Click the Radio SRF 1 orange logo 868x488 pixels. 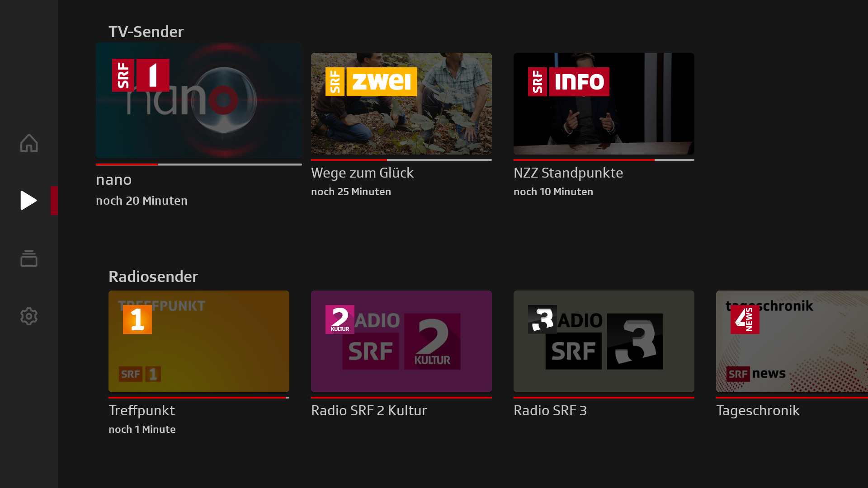coord(137,319)
